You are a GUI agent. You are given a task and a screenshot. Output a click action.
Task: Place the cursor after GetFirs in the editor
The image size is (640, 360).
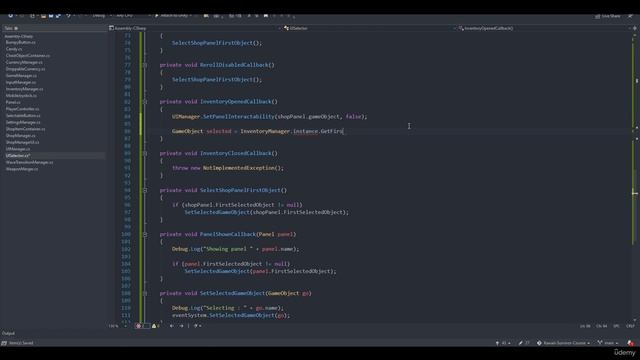344,131
